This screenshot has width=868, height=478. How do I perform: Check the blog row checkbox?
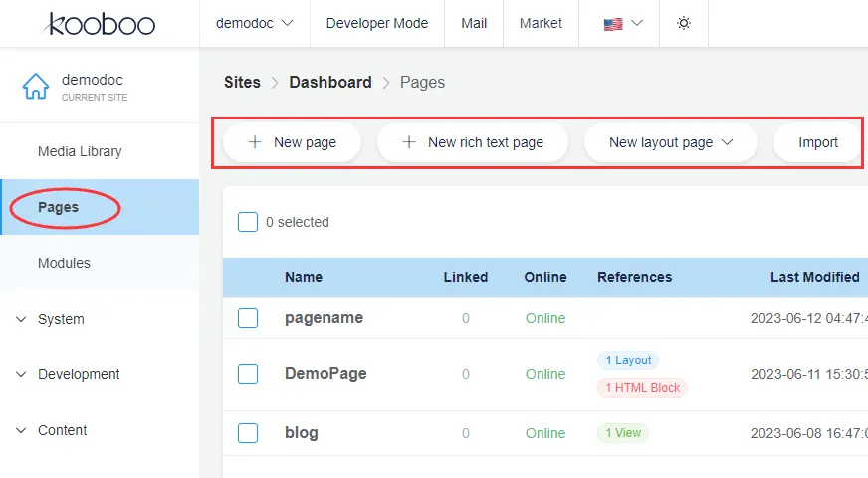(x=248, y=433)
